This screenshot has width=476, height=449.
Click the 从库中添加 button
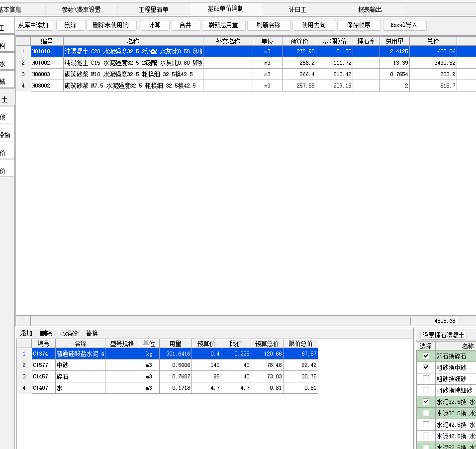33,25
